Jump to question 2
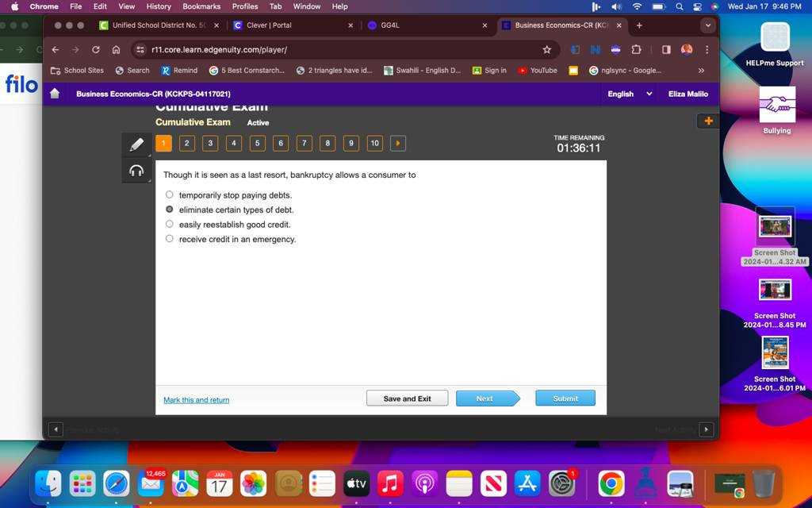Viewport: 812px width, 508px height. pos(187,143)
